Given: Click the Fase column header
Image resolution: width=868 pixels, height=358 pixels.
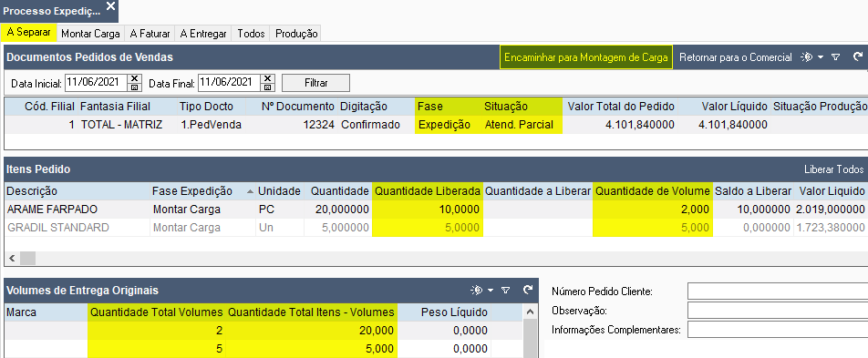Looking at the screenshot, I should [449, 107].
